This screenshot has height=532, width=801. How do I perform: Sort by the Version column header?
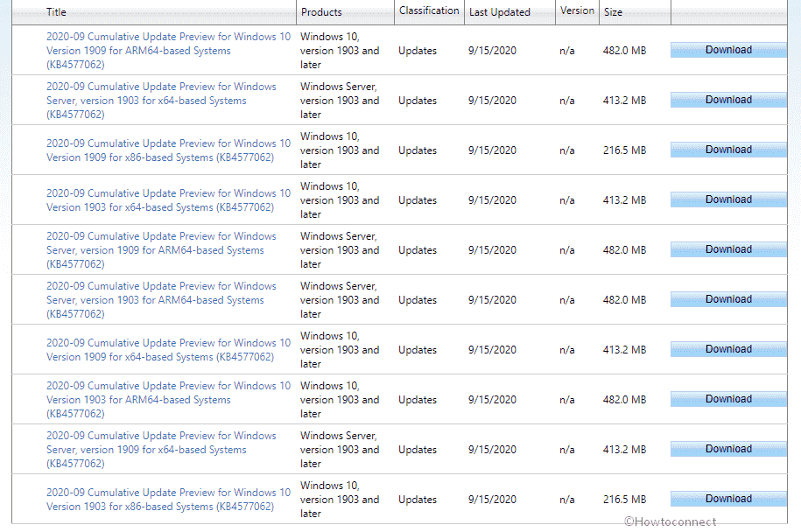(x=577, y=11)
